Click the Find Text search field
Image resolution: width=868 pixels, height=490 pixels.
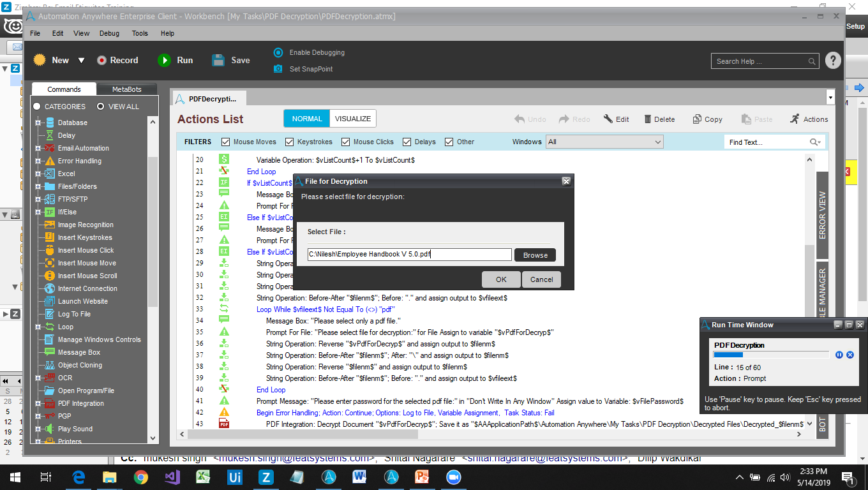(x=774, y=142)
